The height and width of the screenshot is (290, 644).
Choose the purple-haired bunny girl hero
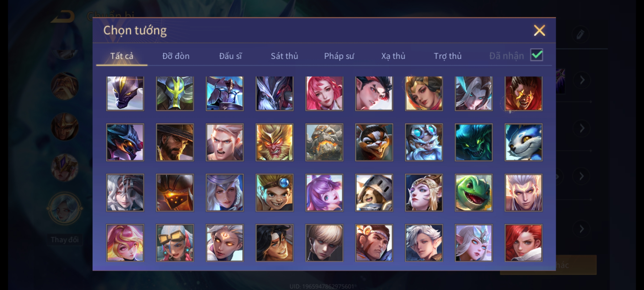(324, 193)
